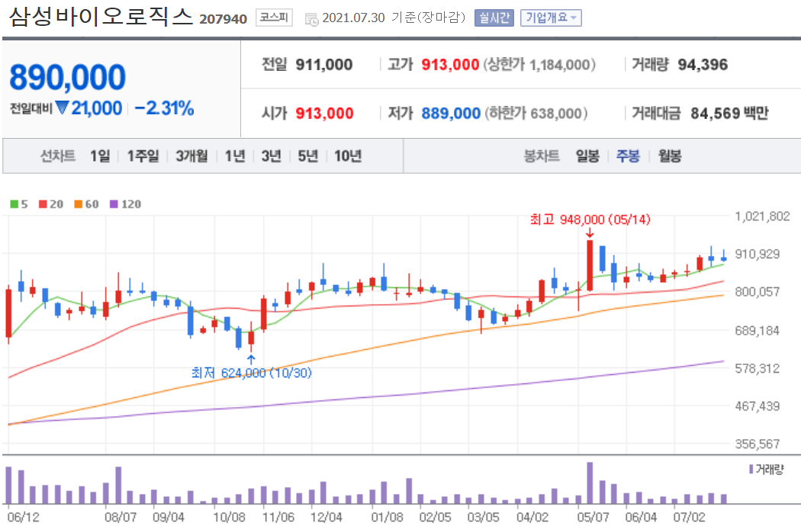Click the purple 120 moving average swatch
801x532 pixels.
coord(114,204)
